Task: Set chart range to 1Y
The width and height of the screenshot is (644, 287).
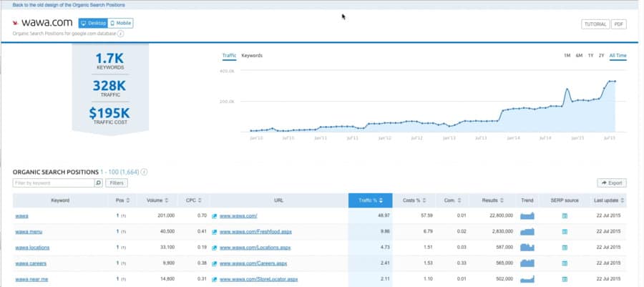Action: point(590,55)
